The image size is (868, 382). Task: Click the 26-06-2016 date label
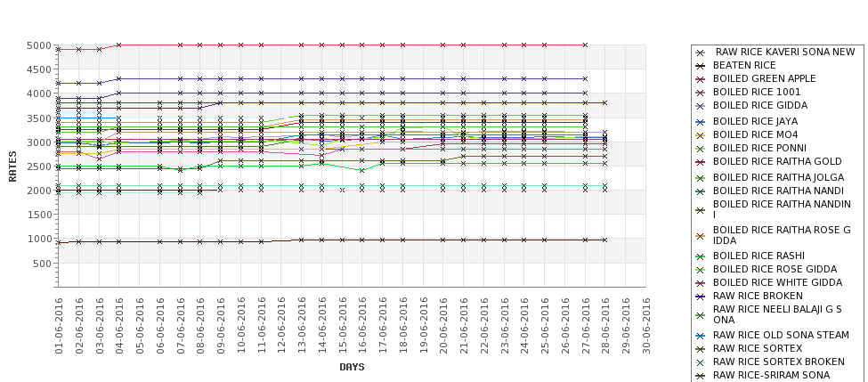[x=564, y=326]
